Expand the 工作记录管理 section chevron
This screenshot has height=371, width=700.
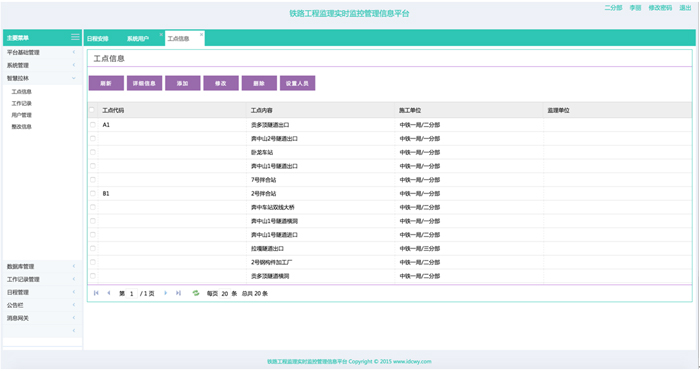[74, 279]
